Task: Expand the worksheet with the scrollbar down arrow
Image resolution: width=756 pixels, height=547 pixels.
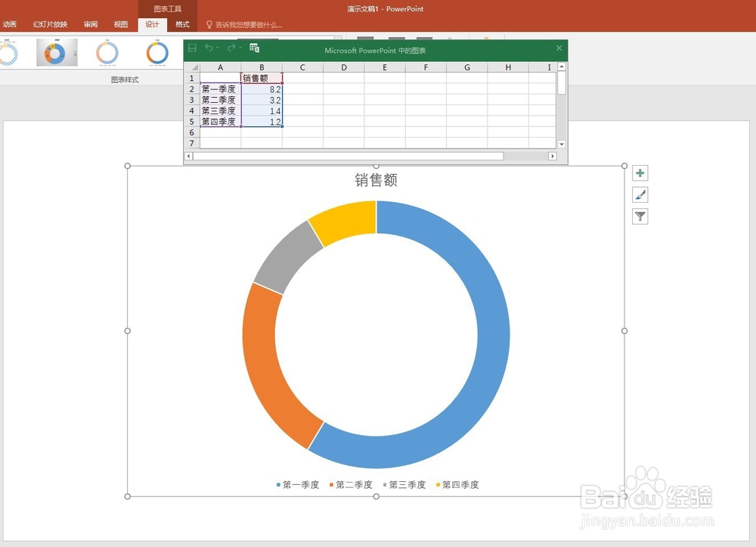Action: [x=560, y=145]
